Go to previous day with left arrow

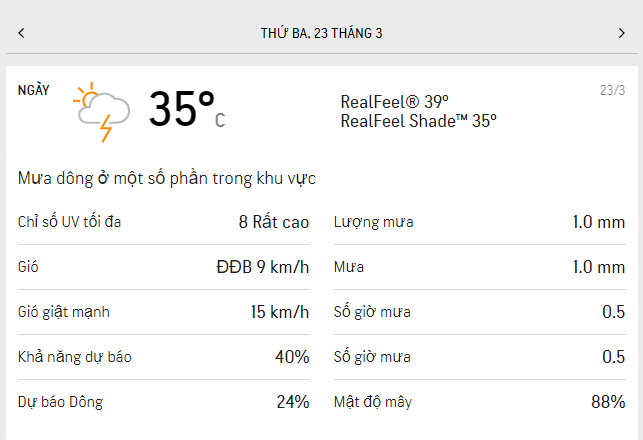[x=21, y=33]
